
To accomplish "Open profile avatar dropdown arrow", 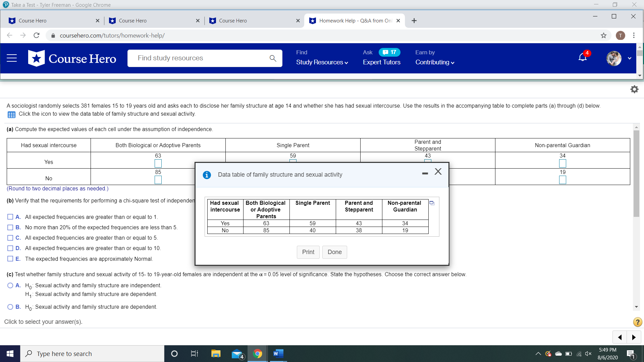I will (x=630, y=58).
